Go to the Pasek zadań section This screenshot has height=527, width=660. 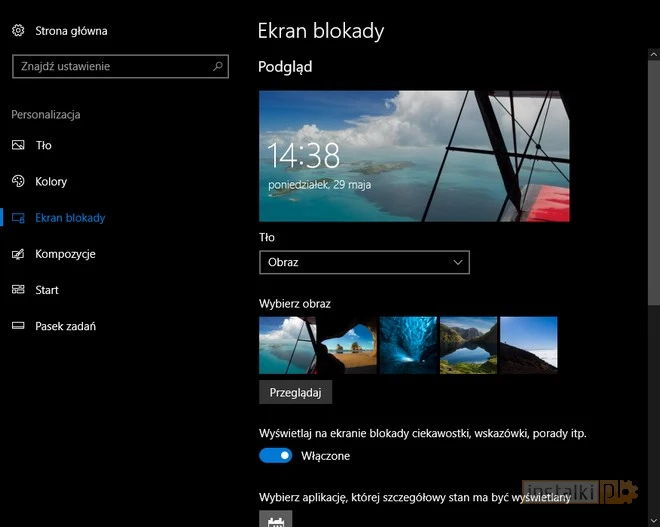[65, 326]
